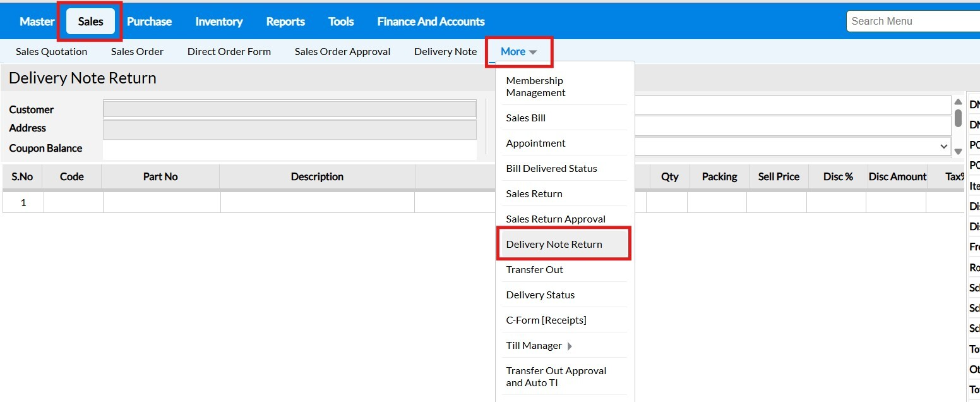Go to Sales Order Approval
This screenshot has width=980, height=402.
coord(342,52)
